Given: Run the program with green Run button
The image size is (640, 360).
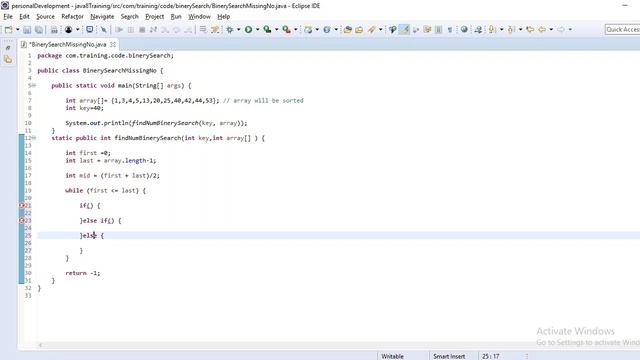Looking at the screenshot, I should coord(248,29).
